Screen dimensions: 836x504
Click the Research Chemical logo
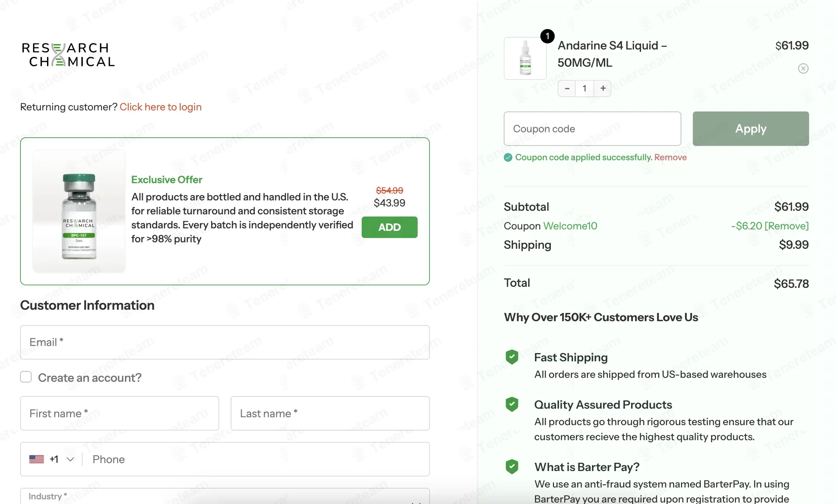pos(68,55)
